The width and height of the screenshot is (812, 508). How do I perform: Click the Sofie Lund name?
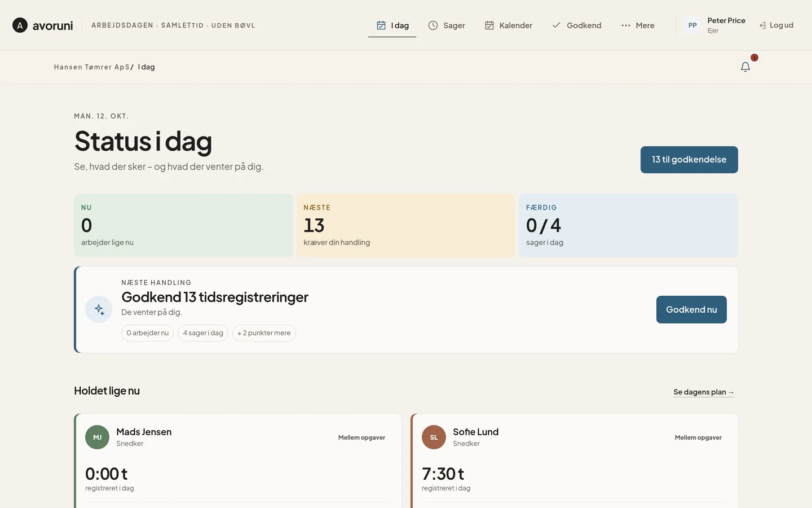475,432
